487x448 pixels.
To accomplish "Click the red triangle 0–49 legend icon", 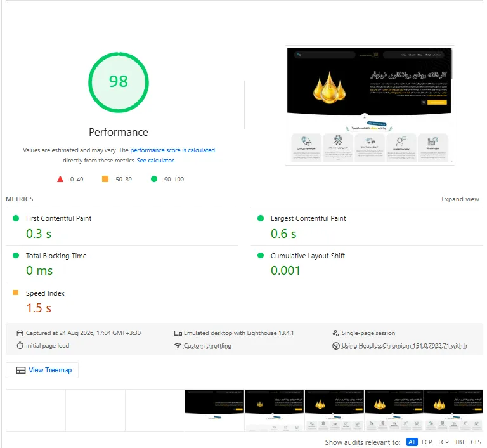I will click(60, 180).
